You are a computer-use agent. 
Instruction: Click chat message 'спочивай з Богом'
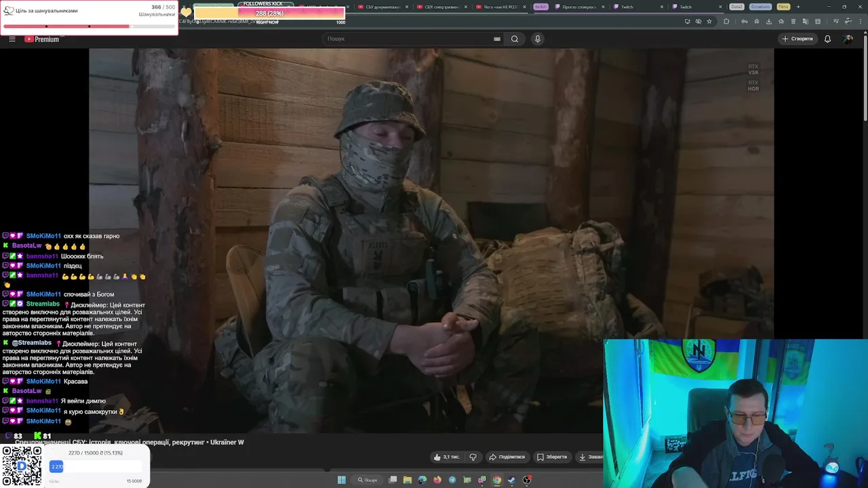coord(88,294)
